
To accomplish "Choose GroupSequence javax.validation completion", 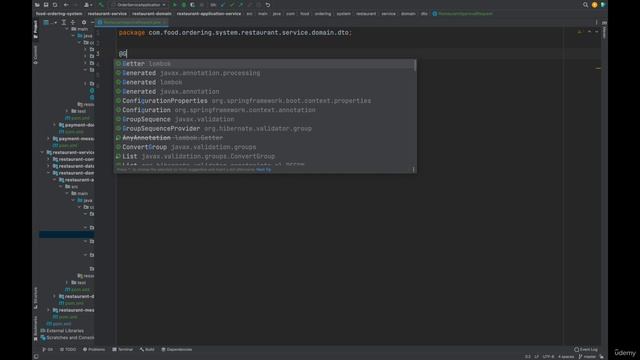I will point(264,119).
